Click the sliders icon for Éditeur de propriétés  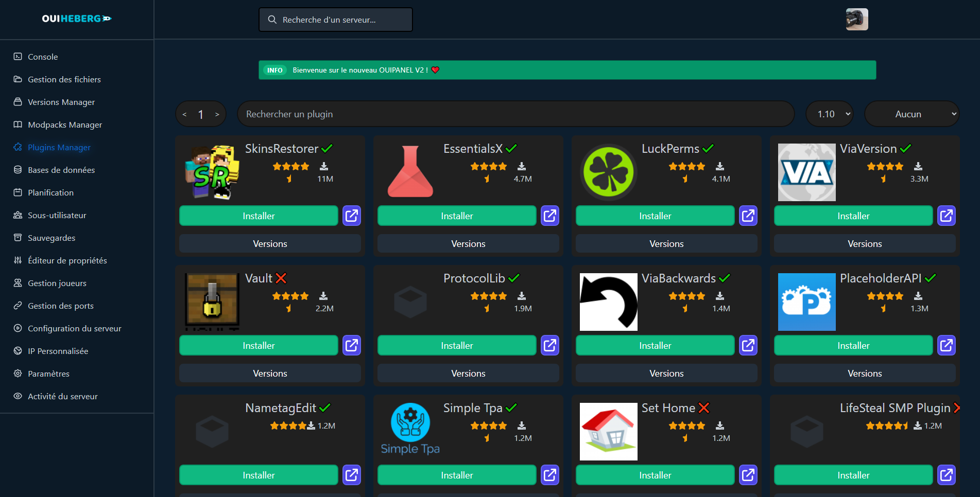coord(18,260)
